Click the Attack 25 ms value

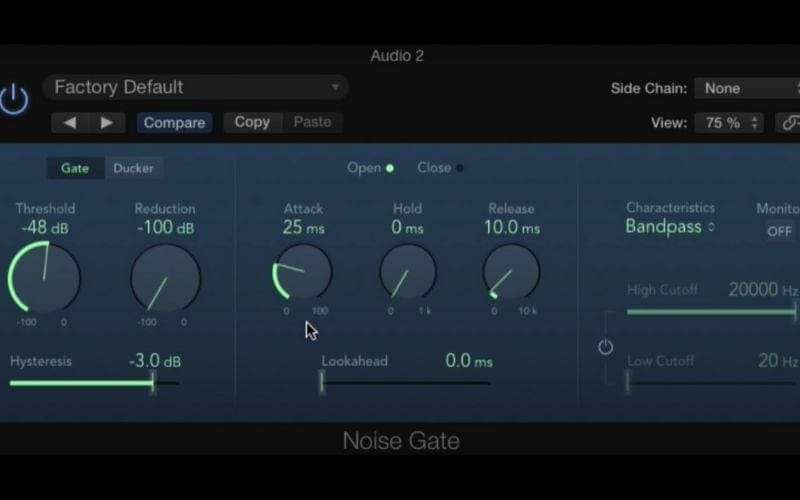coord(304,228)
